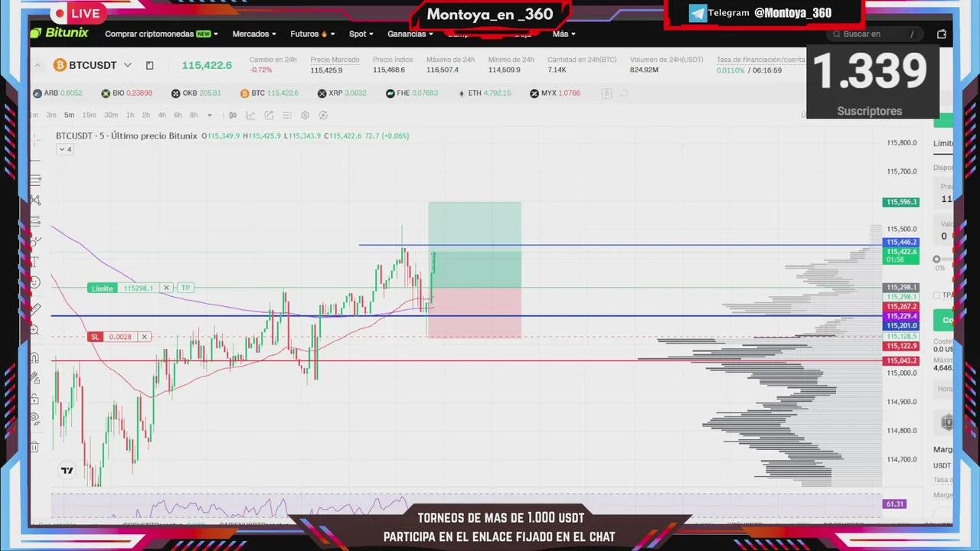Click the chart refresh icon
Image resolution: width=980 pixels, height=551 pixels.
click(x=323, y=116)
